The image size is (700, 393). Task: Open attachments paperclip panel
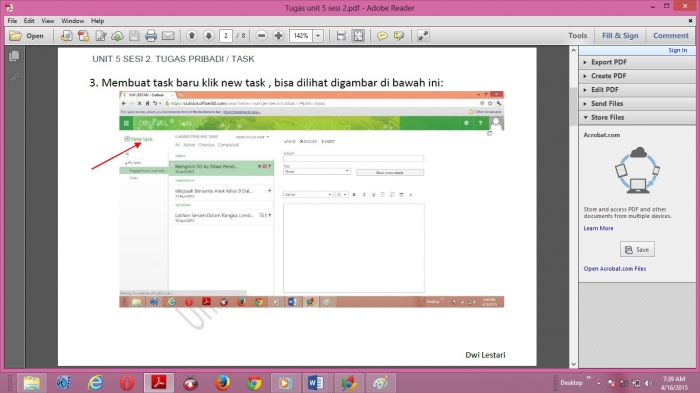click(x=14, y=78)
